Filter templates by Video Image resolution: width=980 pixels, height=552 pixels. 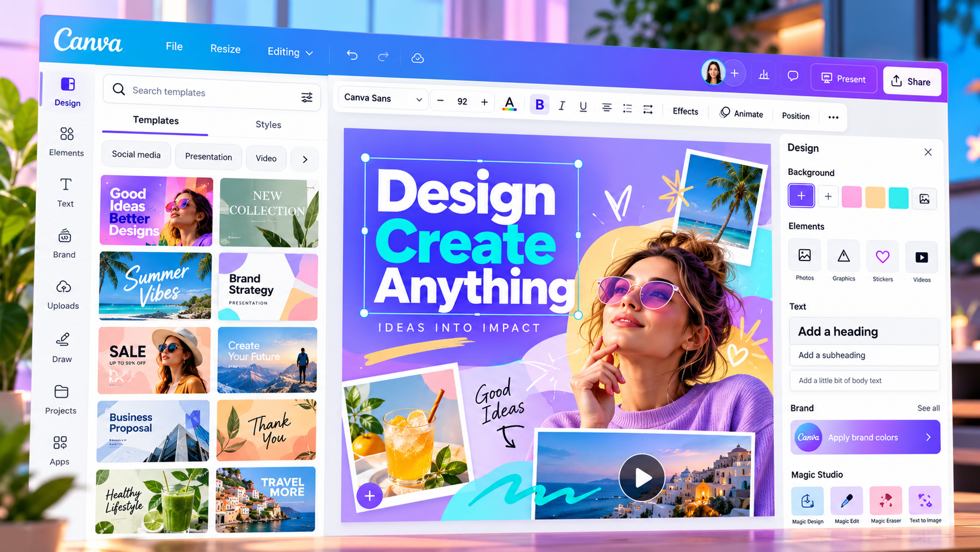coord(266,158)
